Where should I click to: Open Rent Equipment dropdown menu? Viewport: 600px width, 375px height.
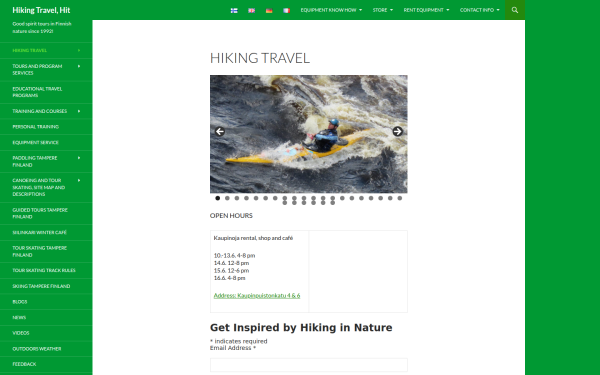(426, 10)
